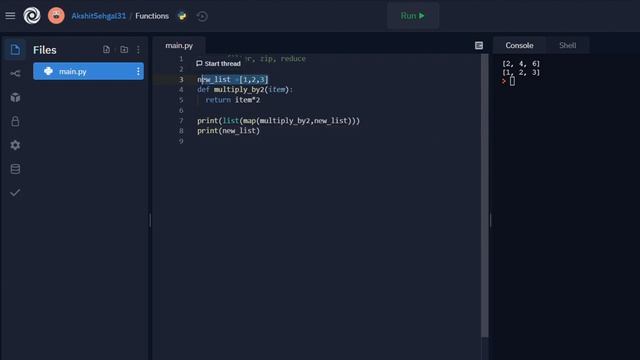Open the Secrets lock icon
Viewport: 640px width, 360px height.
(15, 121)
